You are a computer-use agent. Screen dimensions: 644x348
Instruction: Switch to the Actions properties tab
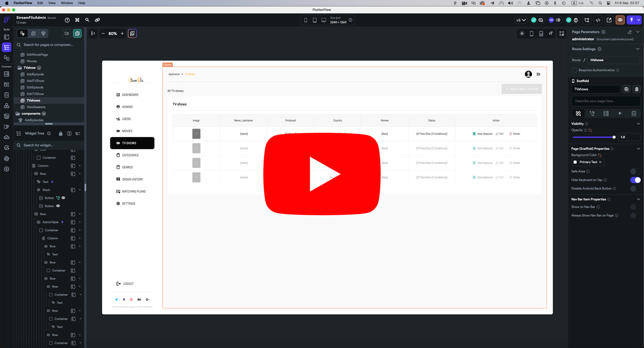(592, 113)
